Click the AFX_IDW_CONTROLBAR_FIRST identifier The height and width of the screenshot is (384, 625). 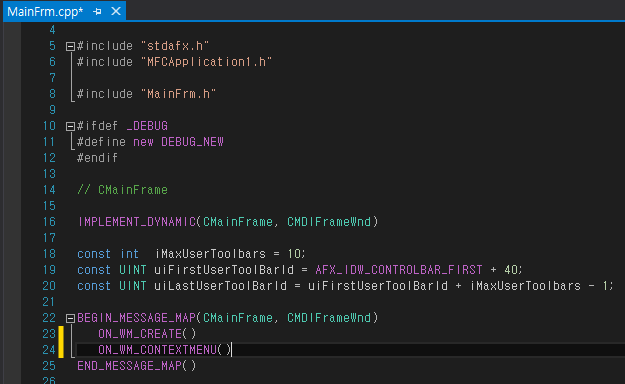tap(399, 270)
